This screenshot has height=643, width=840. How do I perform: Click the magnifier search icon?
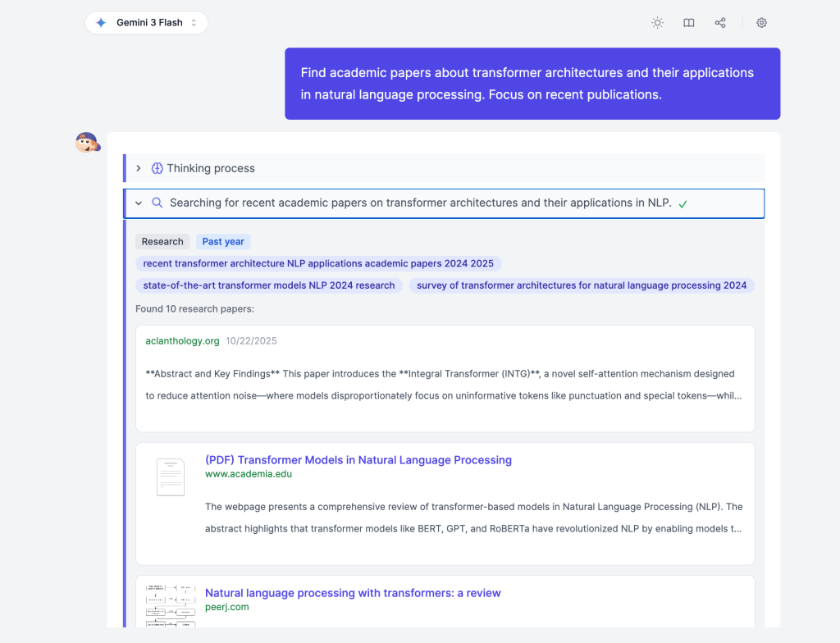coord(157,203)
